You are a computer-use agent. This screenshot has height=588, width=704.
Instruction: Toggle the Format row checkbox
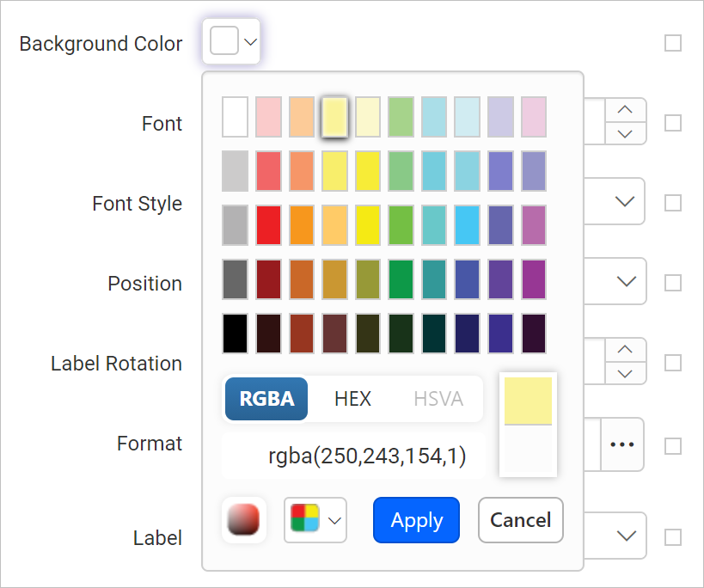tap(672, 446)
